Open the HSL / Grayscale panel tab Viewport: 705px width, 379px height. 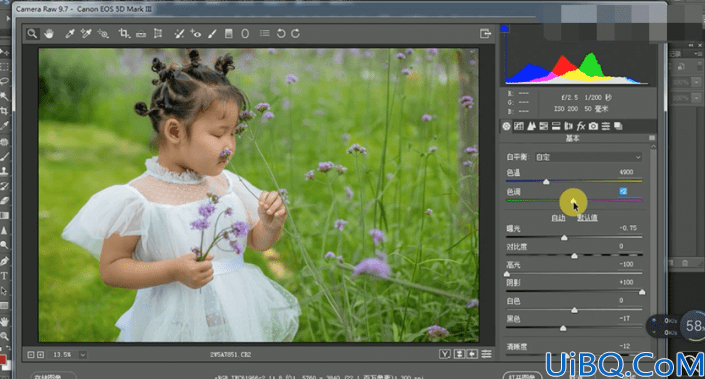point(544,126)
